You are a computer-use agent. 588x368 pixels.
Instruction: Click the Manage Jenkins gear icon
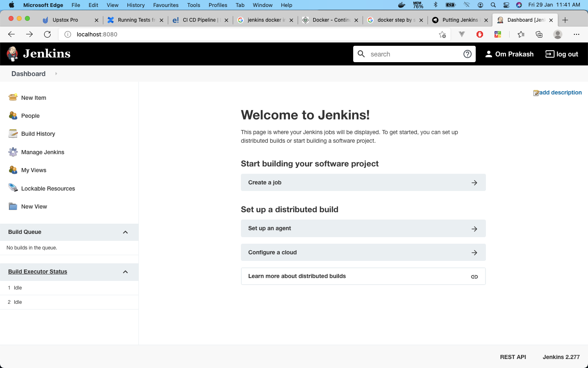point(13,152)
